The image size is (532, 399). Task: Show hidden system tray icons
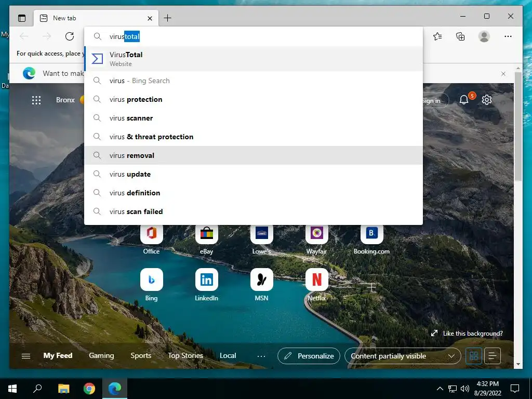pos(440,389)
